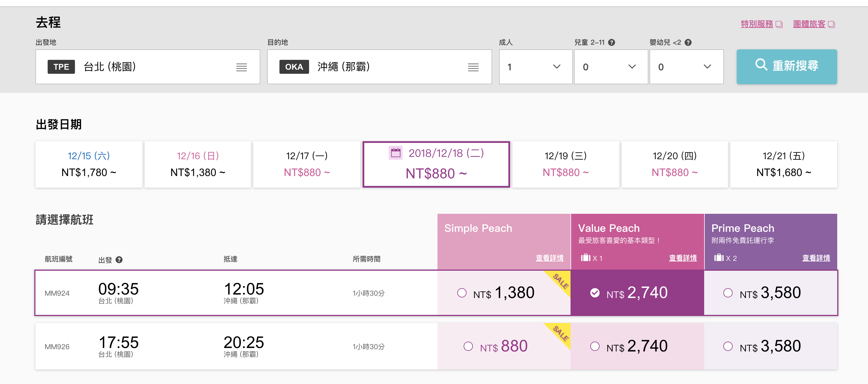Select the 2018/12/18 (二) date tab
Viewport: 868px width, 384px height.
pos(436,164)
